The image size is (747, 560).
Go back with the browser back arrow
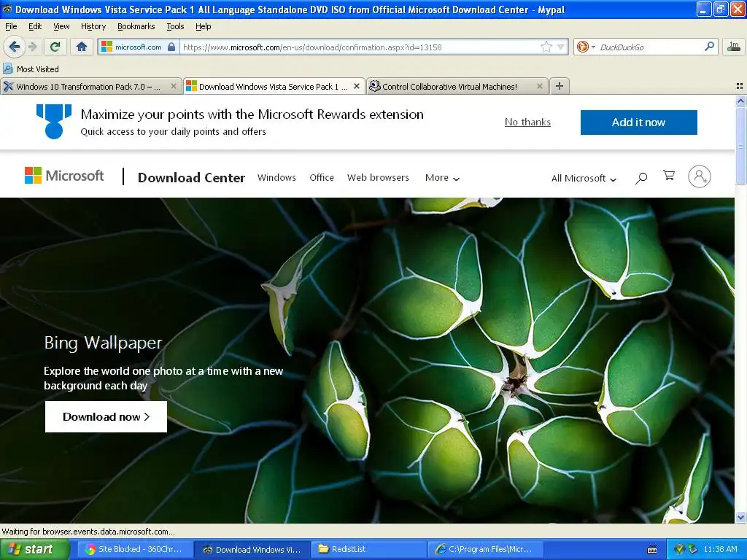pyautogui.click(x=15, y=47)
